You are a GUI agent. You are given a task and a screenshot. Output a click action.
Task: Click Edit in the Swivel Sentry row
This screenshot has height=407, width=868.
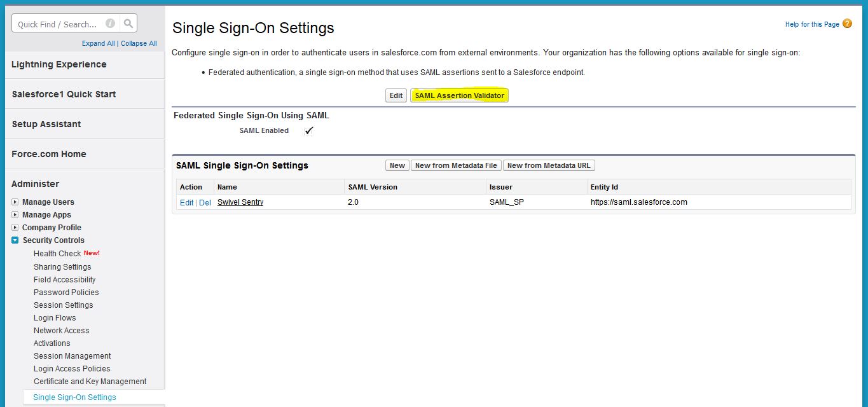186,202
